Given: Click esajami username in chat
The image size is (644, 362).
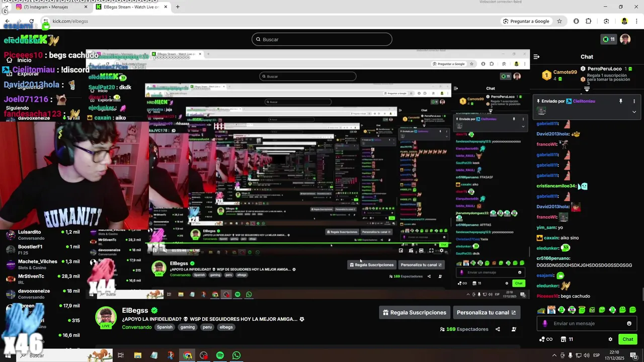Looking at the screenshot, I should click(x=545, y=276).
